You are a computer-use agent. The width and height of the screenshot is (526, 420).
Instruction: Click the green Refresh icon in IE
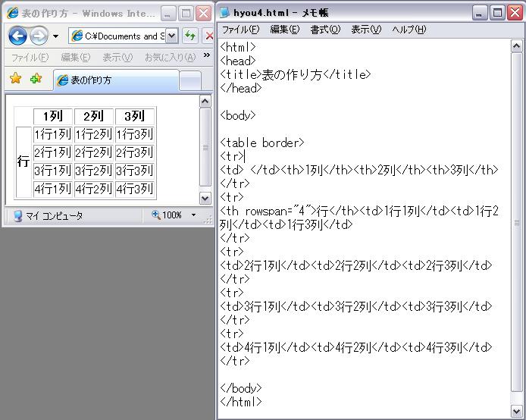[x=190, y=36]
